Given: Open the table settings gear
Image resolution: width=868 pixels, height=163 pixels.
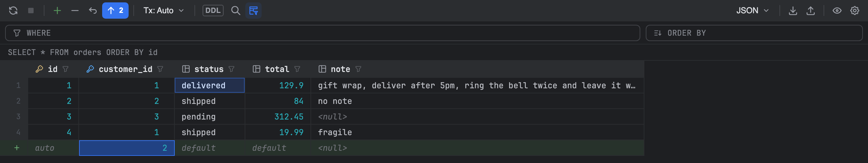Looking at the screenshot, I should pyautogui.click(x=855, y=11).
